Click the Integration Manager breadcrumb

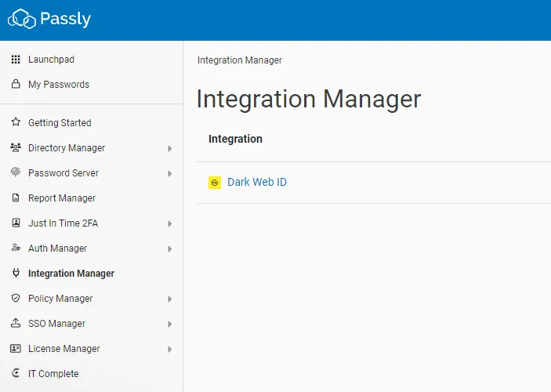pos(240,60)
